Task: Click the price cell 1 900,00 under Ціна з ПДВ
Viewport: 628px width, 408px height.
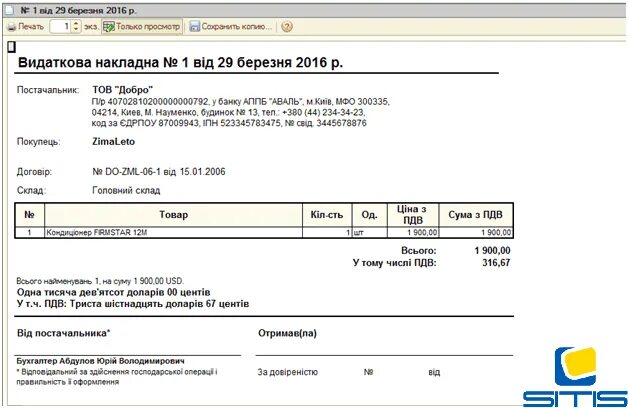Action: click(x=413, y=233)
